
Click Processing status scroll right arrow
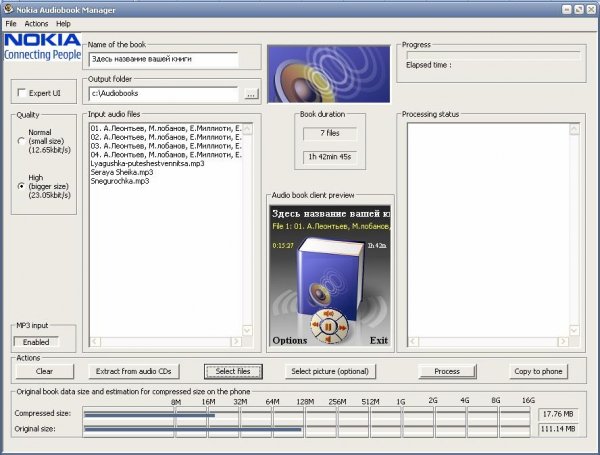(x=563, y=341)
